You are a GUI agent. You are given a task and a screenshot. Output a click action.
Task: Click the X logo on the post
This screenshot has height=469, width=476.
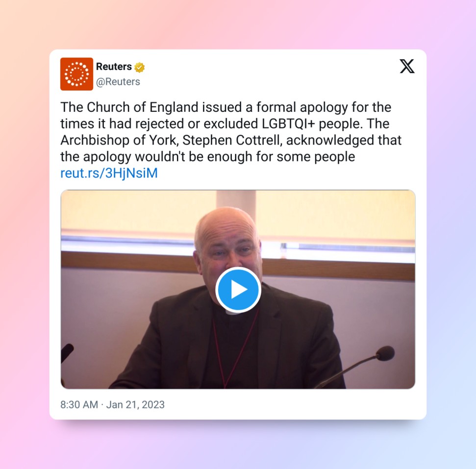click(x=407, y=66)
